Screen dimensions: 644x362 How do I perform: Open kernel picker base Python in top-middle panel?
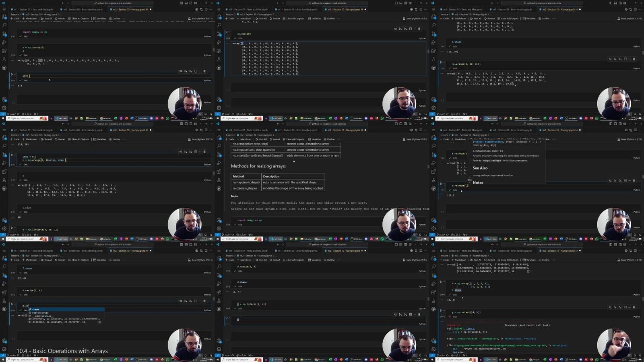tap(416, 19)
